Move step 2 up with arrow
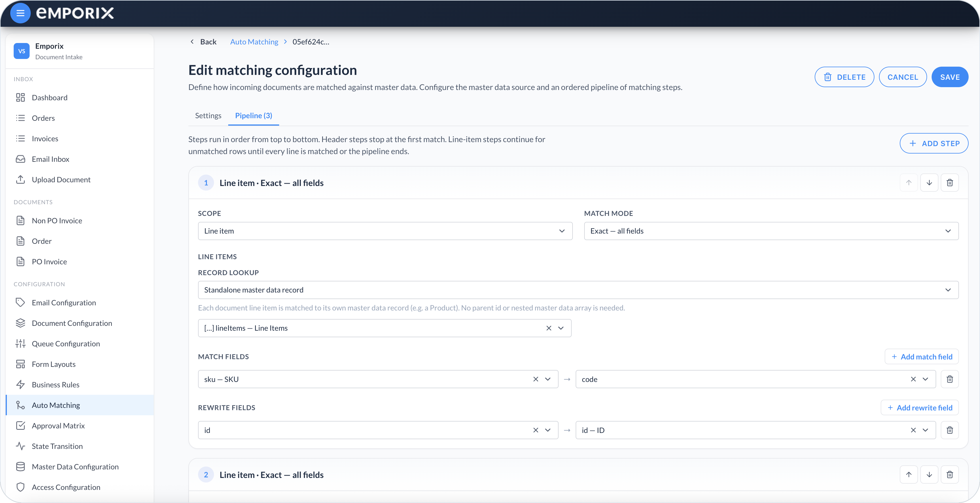Screen dimensions: 980x503 pyautogui.click(x=909, y=475)
